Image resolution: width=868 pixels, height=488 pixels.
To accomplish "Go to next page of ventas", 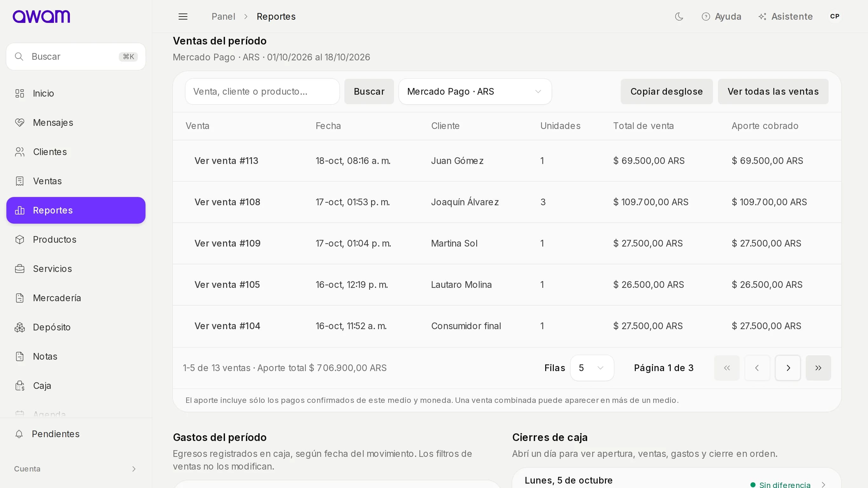I will point(788,368).
